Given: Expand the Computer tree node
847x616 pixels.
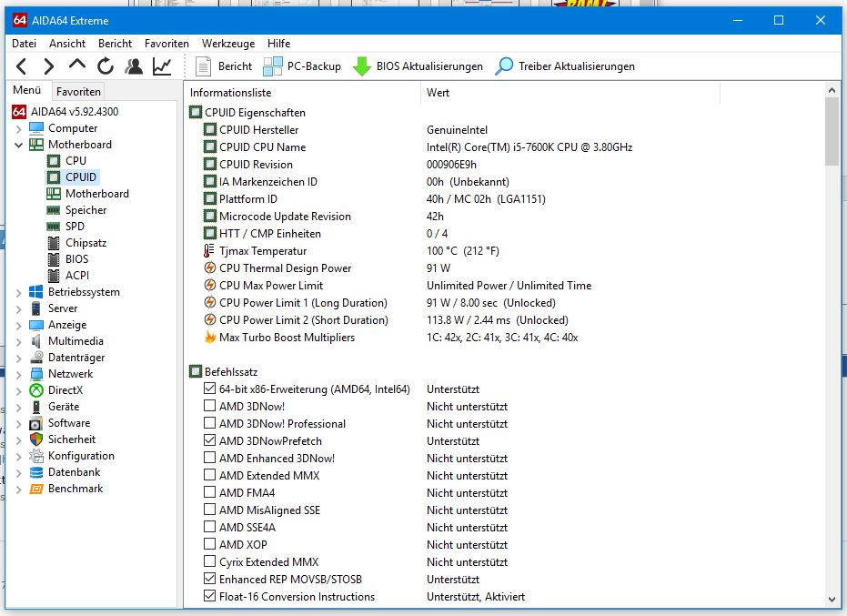Looking at the screenshot, I should tap(19, 128).
